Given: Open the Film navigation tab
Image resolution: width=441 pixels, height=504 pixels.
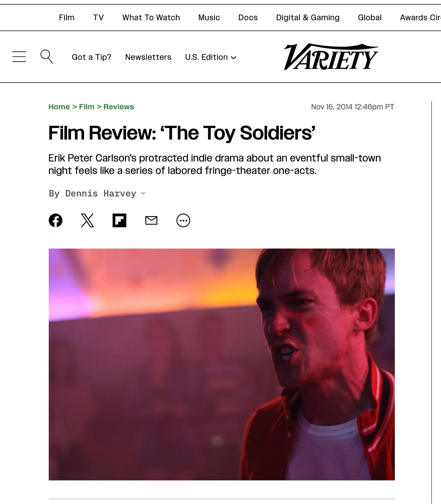Looking at the screenshot, I should [x=66, y=18].
